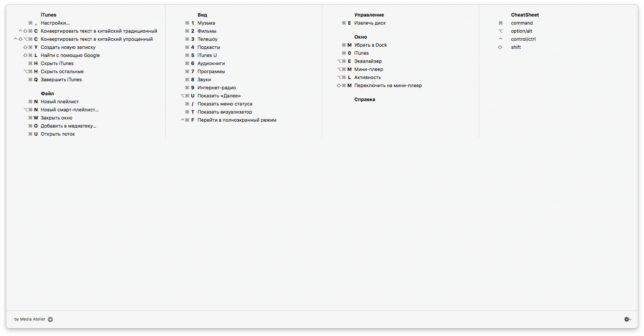This screenshot has width=644, height=336.
Task: Click Мини-плеер under Окно
Action: coord(369,69)
